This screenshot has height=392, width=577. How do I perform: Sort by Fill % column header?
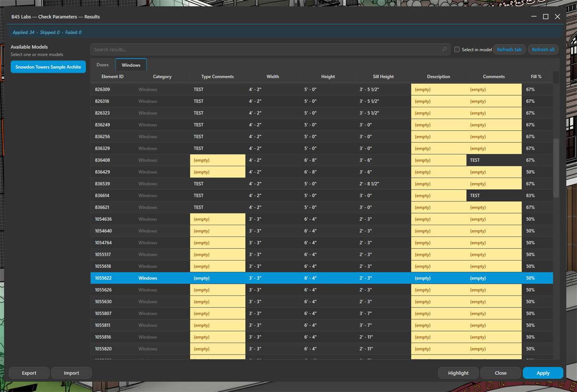pos(536,77)
